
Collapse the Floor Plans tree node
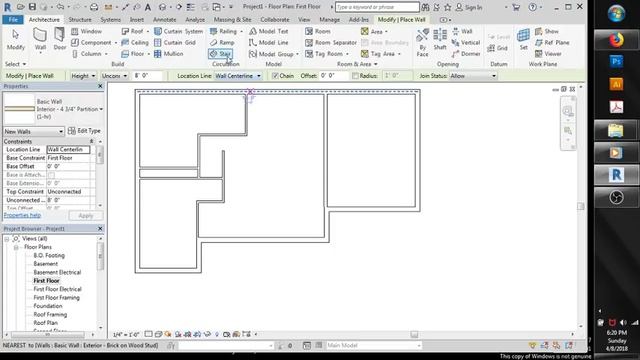click(x=16, y=247)
